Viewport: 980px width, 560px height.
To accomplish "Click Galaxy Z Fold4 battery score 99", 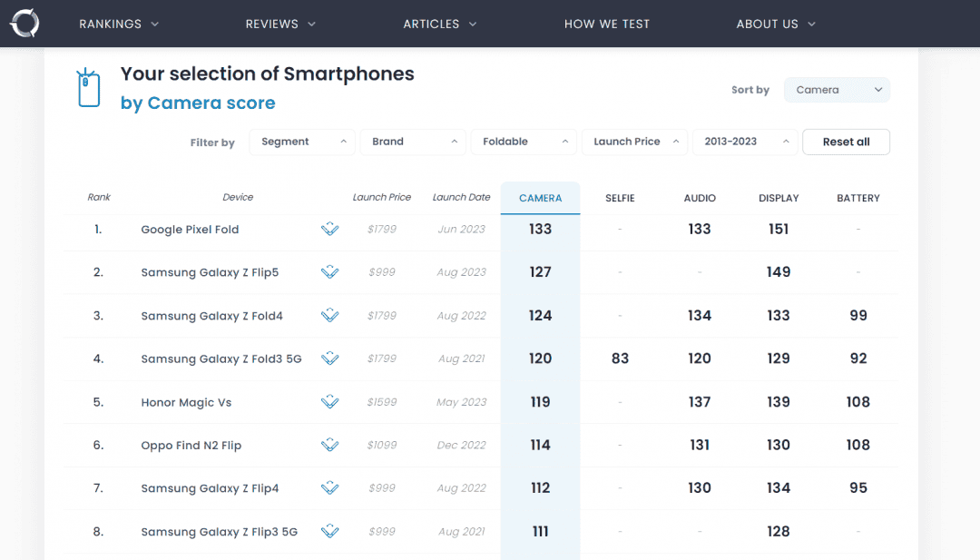I will point(858,316).
